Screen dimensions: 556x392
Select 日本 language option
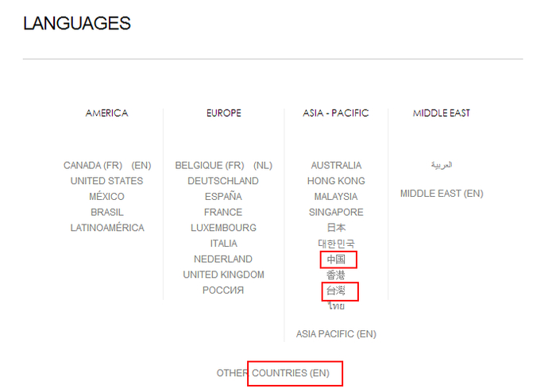[336, 228]
